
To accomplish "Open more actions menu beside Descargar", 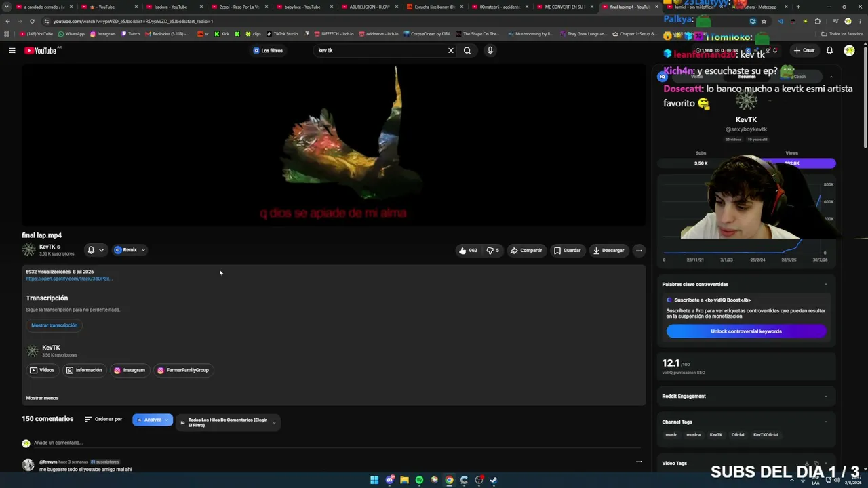I will click(x=639, y=251).
